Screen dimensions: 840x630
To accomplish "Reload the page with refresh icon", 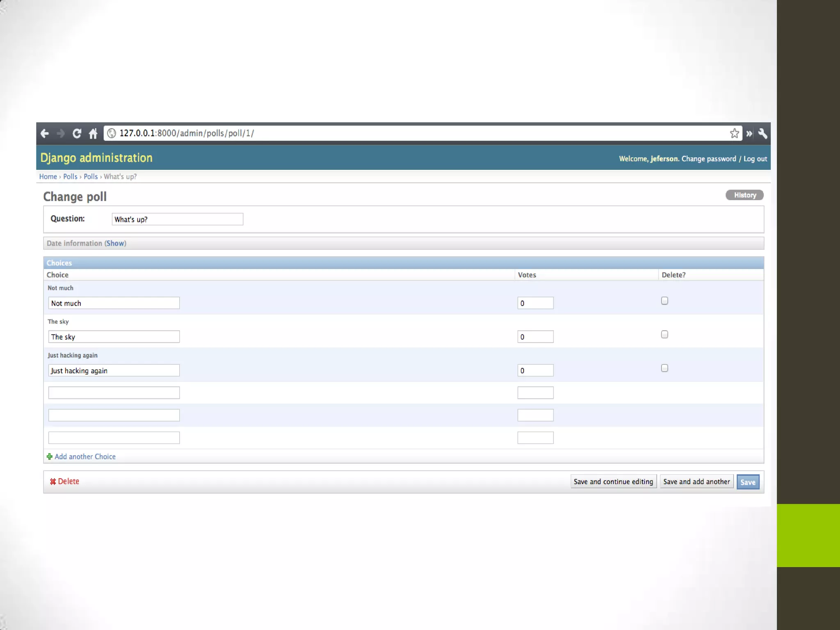I will coord(77,133).
